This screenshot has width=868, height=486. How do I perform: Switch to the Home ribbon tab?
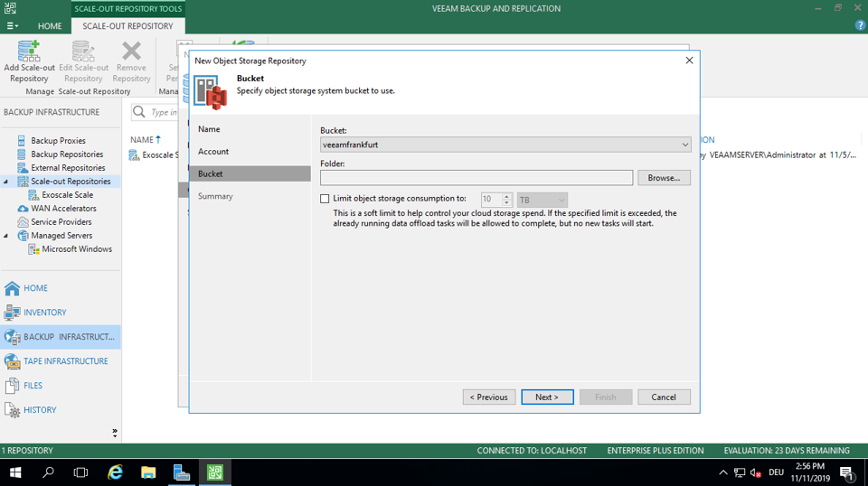click(50, 26)
